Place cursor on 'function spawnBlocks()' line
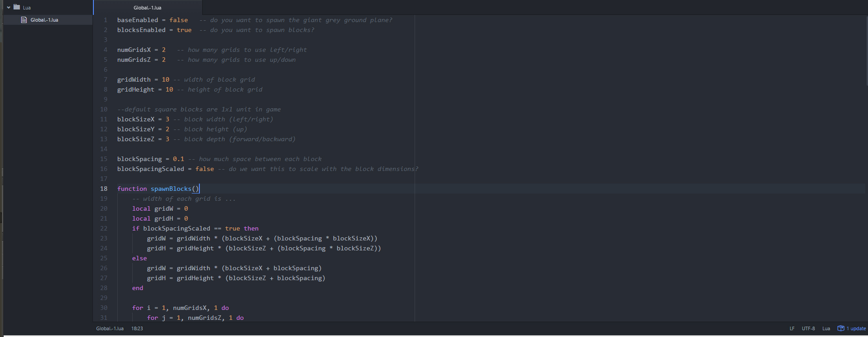868x337 pixels. click(158, 189)
